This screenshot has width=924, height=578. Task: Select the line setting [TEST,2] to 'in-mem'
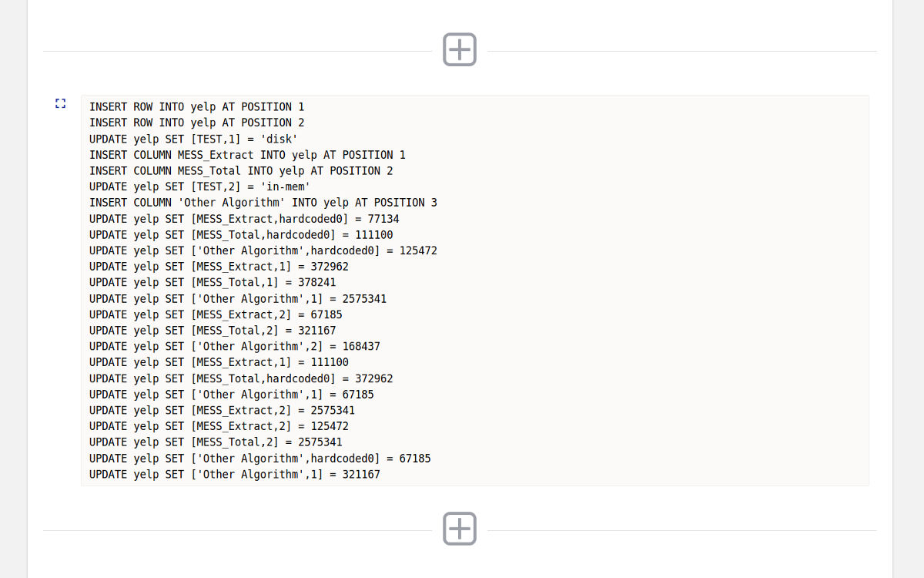coord(199,187)
